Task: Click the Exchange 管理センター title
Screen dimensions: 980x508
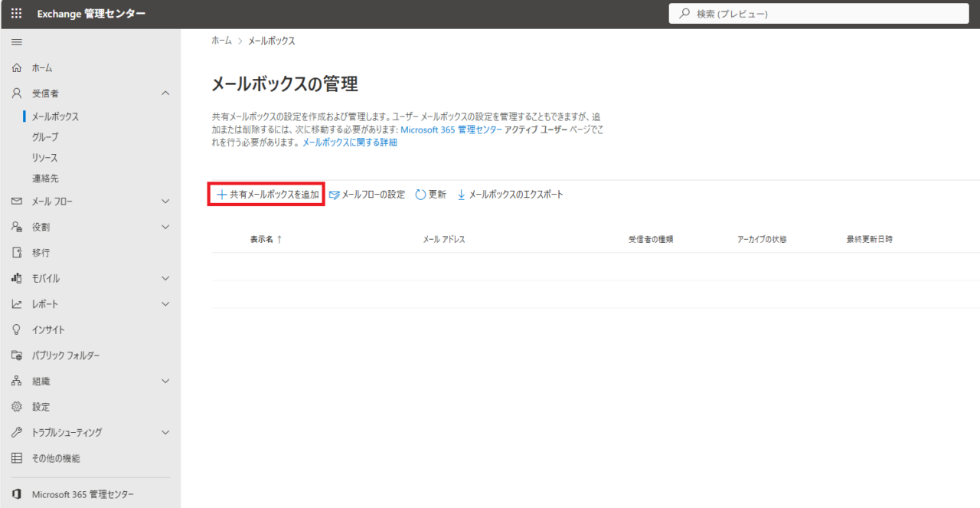Action: click(x=91, y=14)
